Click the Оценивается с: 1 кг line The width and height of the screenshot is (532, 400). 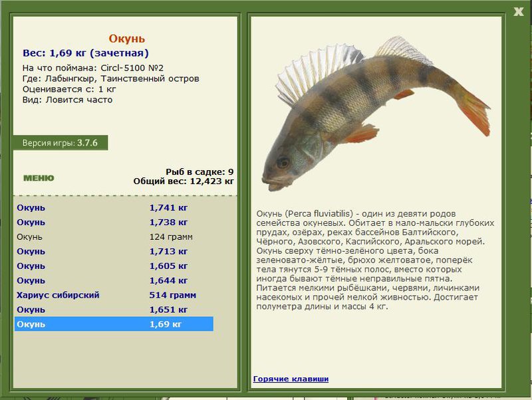(x=69, y=89)
